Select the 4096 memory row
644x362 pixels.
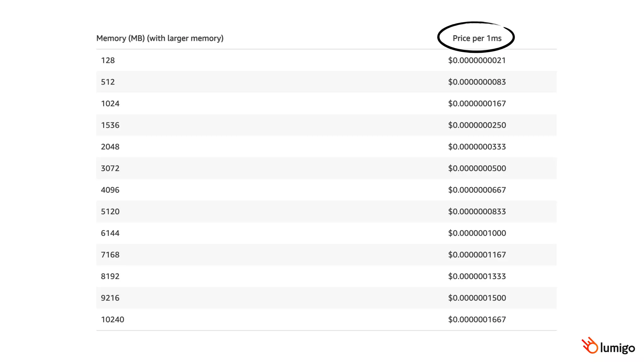(110, 190)
